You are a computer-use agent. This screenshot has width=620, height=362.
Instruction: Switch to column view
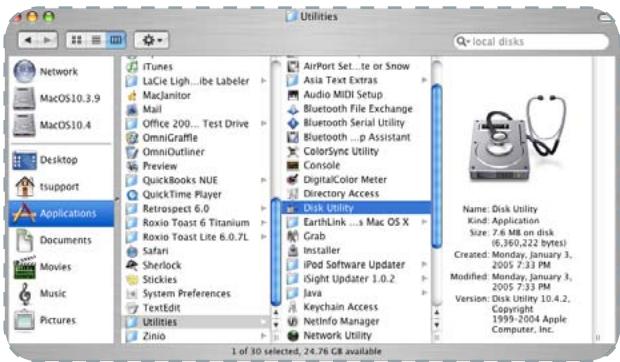[x=116, y=40]
